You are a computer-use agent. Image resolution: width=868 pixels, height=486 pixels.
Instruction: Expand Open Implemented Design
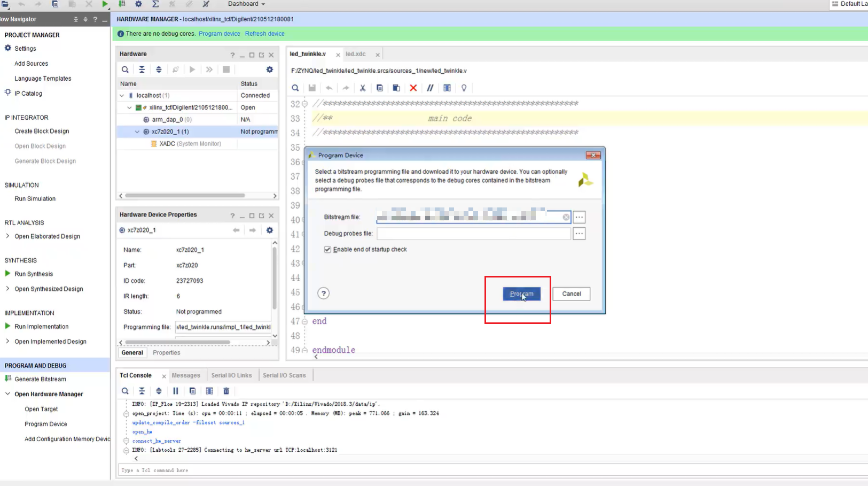point(7,341)
